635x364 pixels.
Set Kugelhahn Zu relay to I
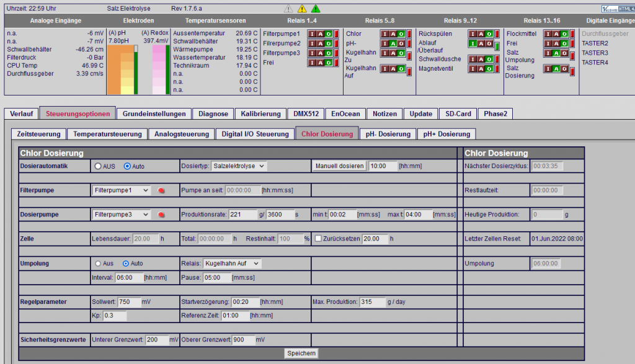tap(385, 53)
